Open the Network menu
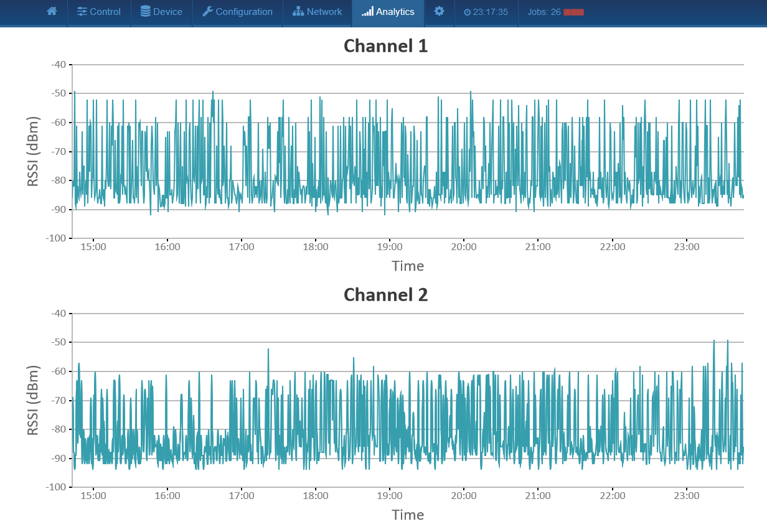The height and width of the screenshot is (532, 767). click(x=317, y=12)
